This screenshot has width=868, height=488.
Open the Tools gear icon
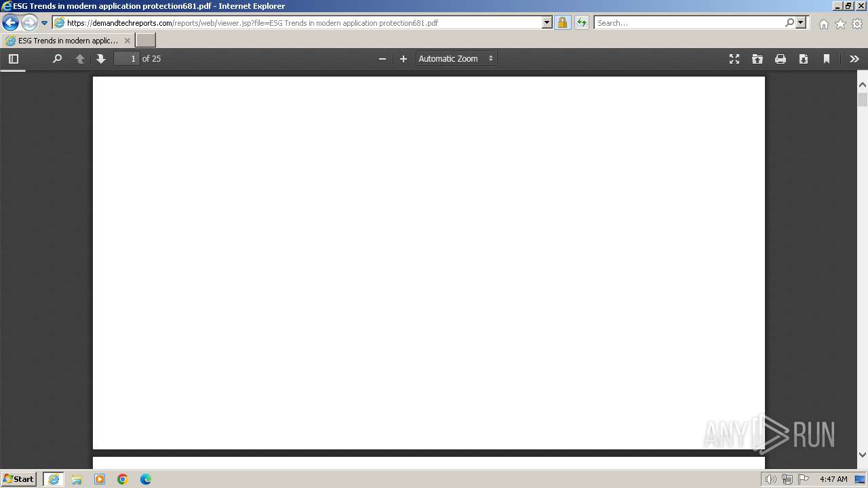[x=857, y=24]
